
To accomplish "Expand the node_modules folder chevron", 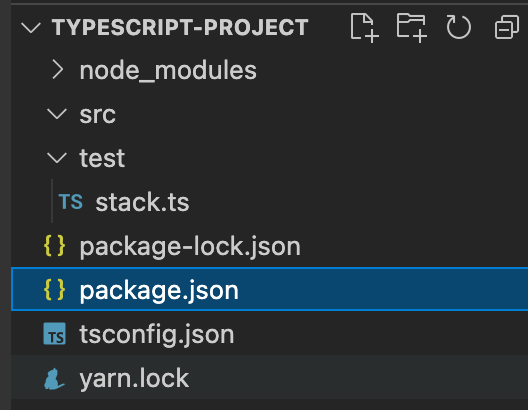I will click(x=58, y=70).
